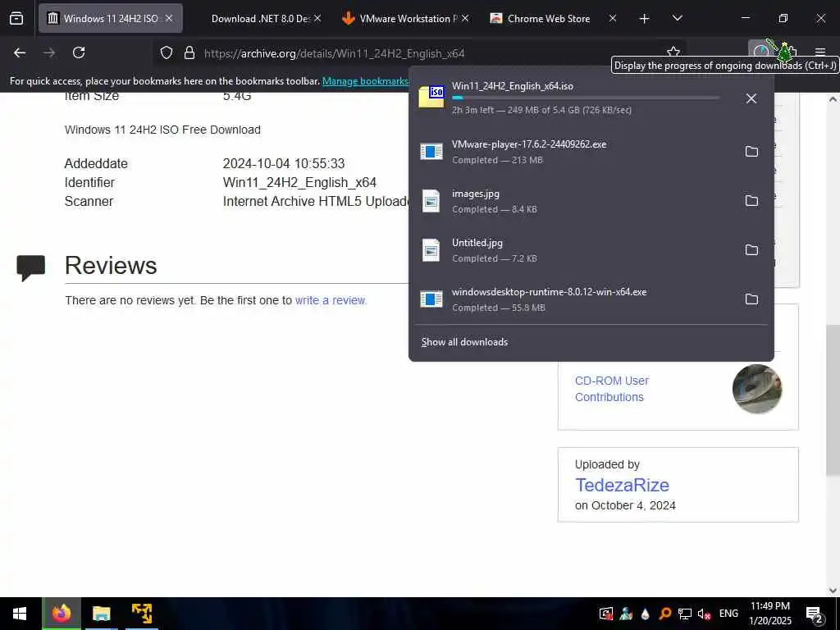Switch ENG input language indicator

[728, 614]
